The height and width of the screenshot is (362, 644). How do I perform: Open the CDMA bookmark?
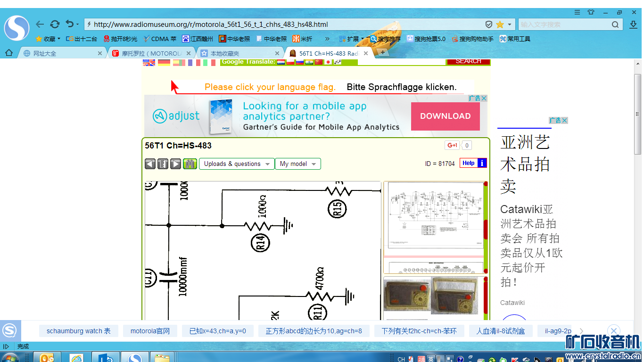160,39
